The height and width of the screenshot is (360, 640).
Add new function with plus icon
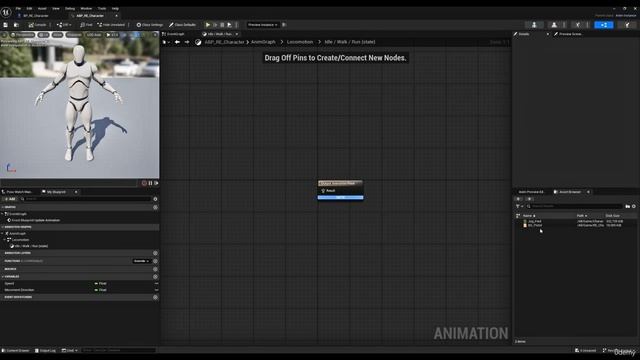point(155,261)
